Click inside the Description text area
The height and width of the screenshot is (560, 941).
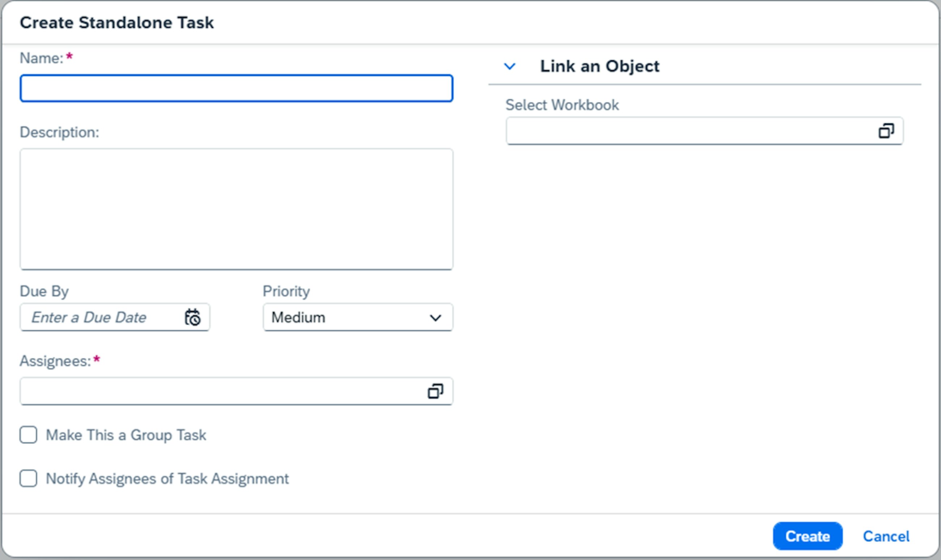(x=236, y=209)
